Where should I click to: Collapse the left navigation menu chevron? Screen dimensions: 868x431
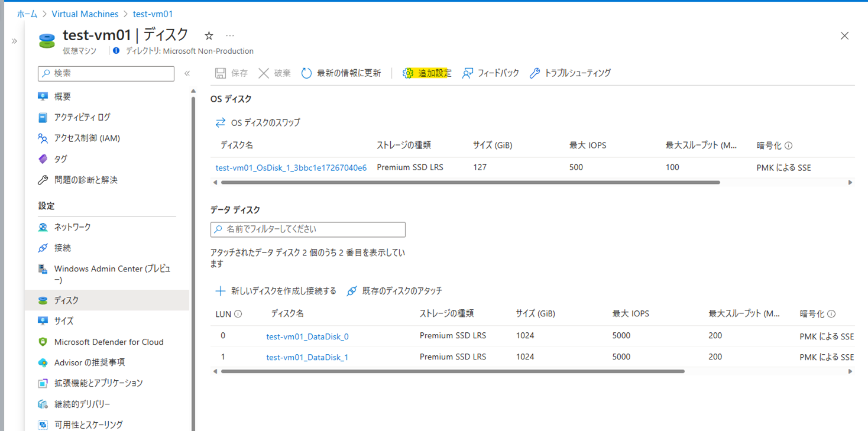pyautogui.click(x=187, y=73)
